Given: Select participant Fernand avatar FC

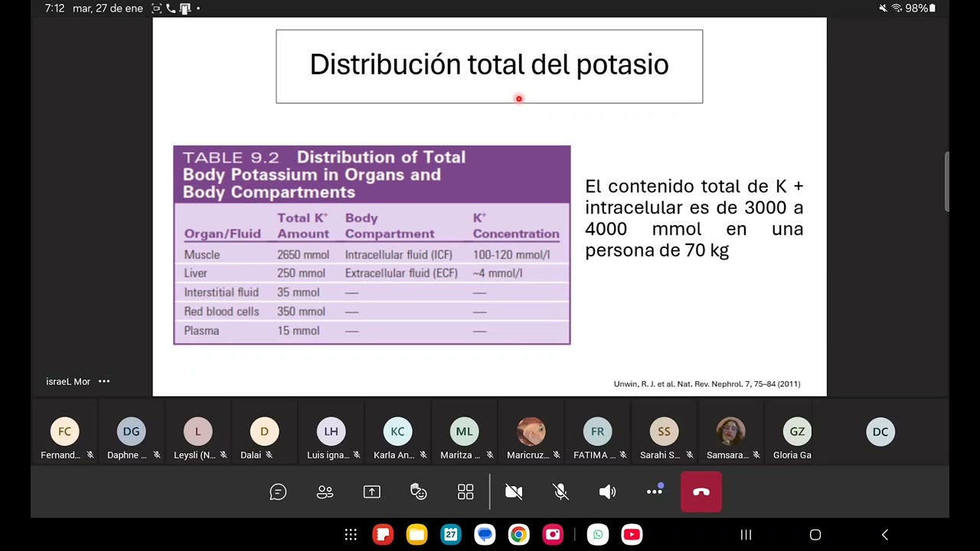Looking at the screenshot, I should pyautogui.click(x=64, y=432).
